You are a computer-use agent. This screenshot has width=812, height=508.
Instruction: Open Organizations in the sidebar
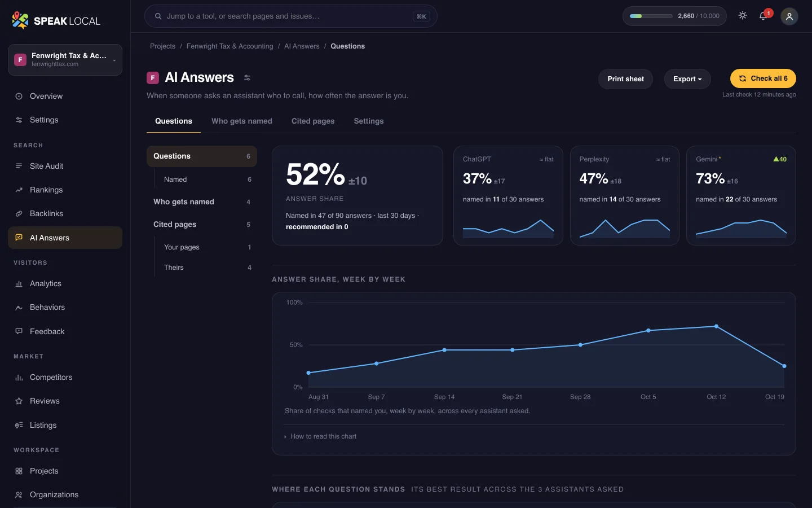coord(65,494)
